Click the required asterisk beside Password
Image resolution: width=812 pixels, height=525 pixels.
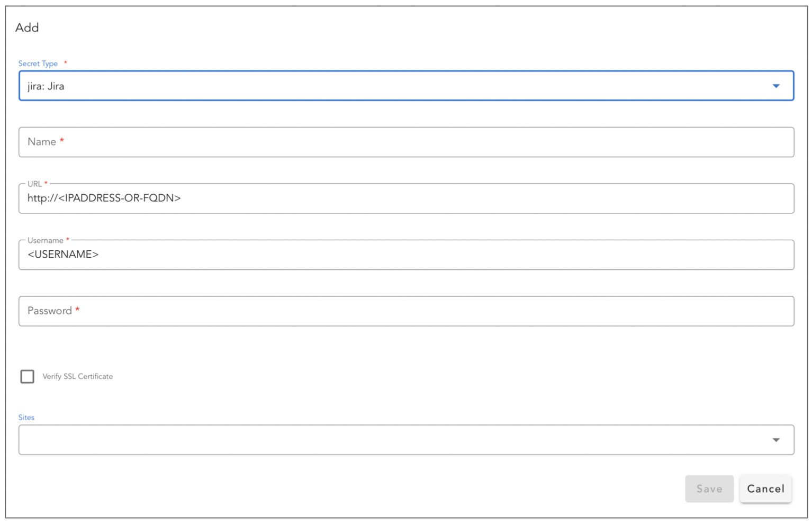tap(77, 311)
